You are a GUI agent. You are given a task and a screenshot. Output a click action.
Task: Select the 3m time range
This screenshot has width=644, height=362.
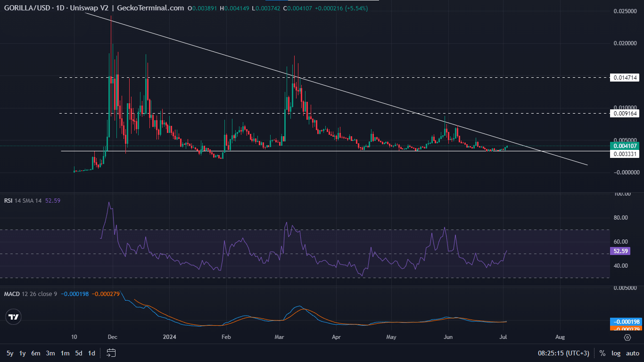point(50,353)
